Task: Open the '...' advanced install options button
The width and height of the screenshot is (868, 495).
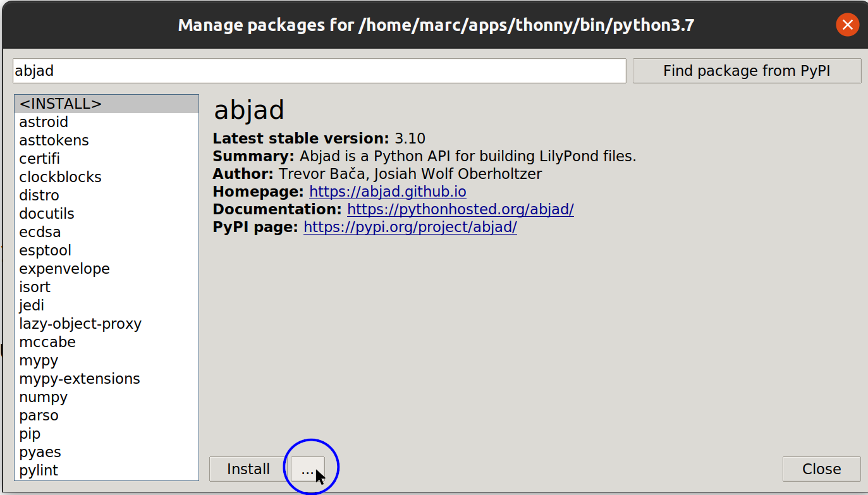Action: coord(307,469)
